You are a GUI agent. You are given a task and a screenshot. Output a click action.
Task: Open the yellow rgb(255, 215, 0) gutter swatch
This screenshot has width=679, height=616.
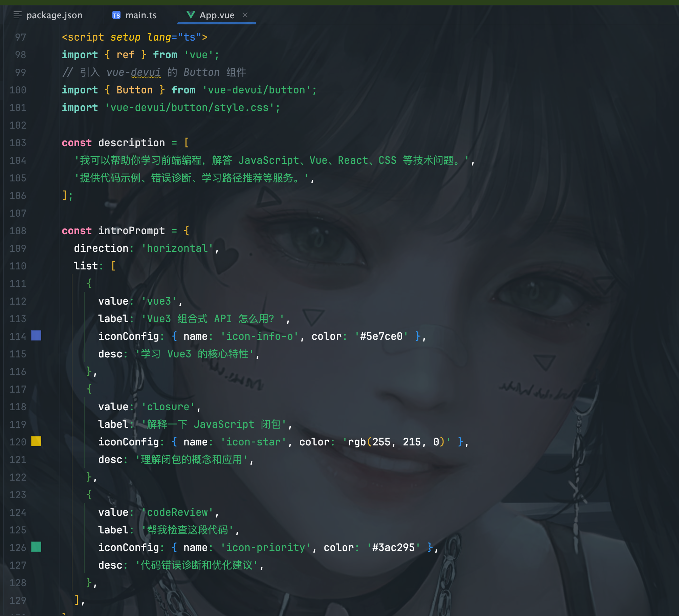(x=36, y=441)
